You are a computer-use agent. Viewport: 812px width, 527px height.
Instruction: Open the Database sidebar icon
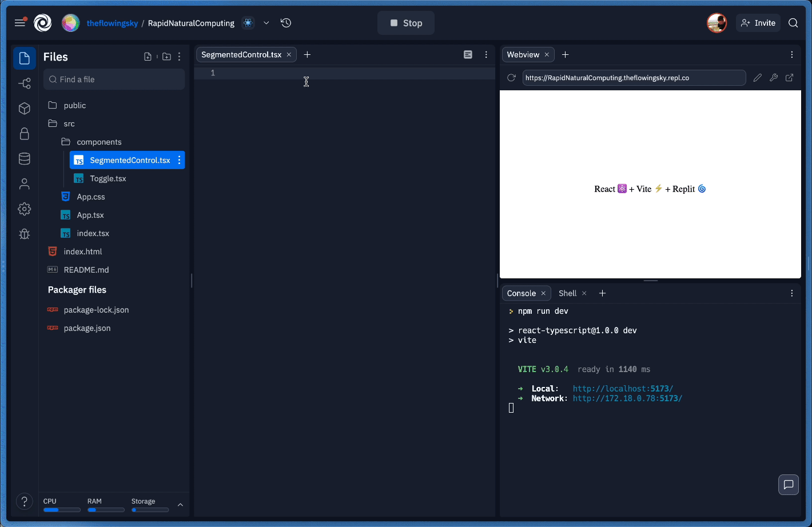(x=25, y=159)
